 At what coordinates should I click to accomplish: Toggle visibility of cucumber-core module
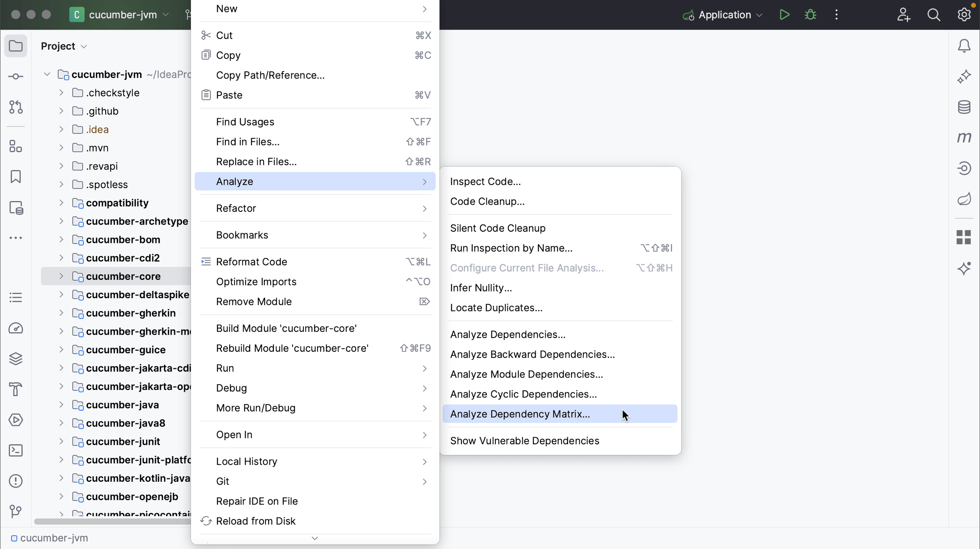point(61,276)
